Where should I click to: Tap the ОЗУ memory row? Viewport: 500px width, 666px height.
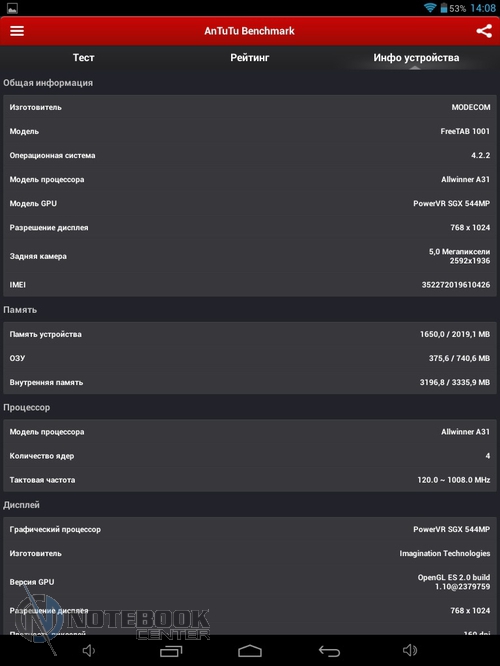[x=250, y=358]
